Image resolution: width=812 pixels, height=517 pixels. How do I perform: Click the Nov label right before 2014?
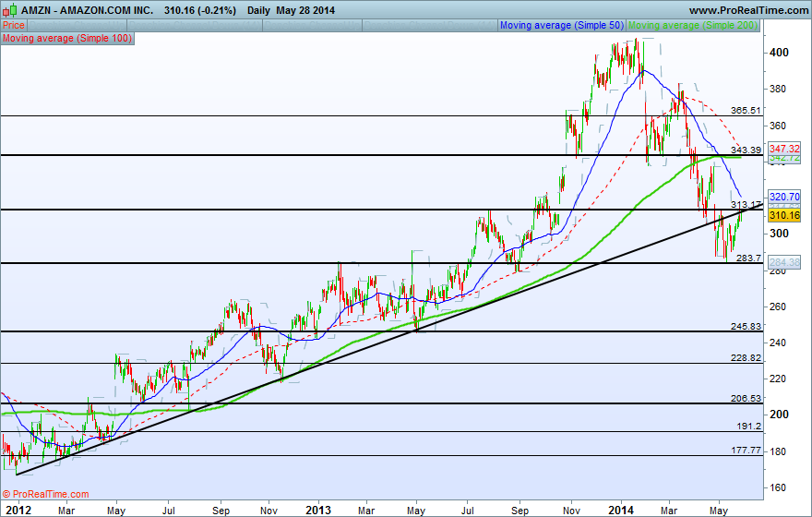pyautogui.click(x=571, y=511)
